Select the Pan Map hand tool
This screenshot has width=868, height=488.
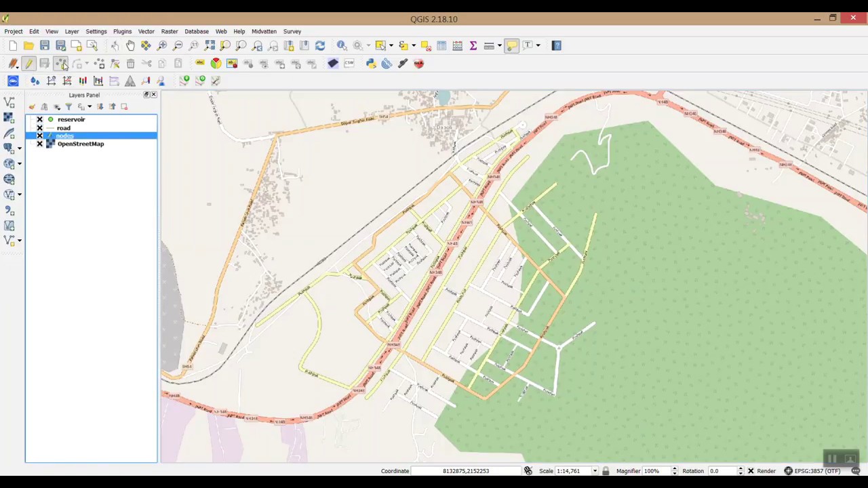(130, 45)
